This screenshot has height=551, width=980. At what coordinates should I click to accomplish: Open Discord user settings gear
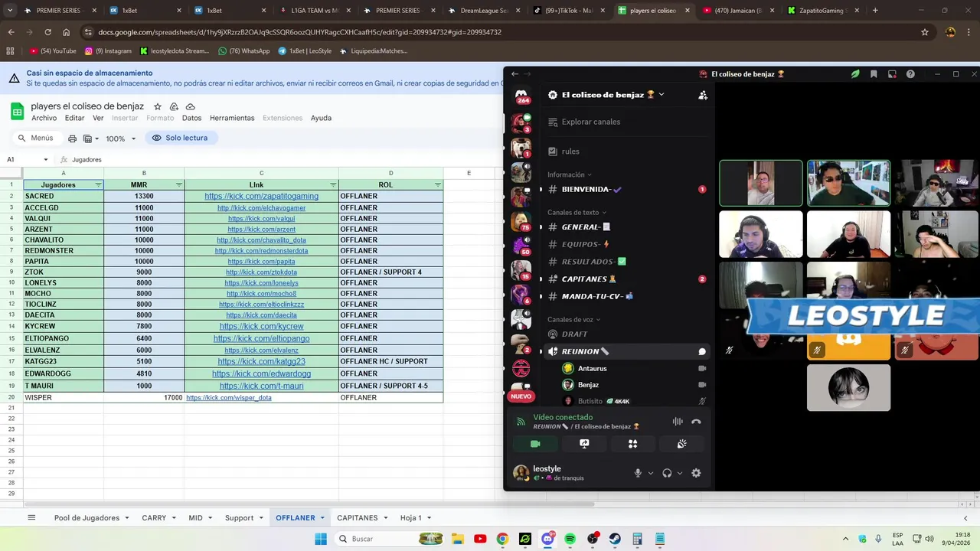tap(696, 473)
